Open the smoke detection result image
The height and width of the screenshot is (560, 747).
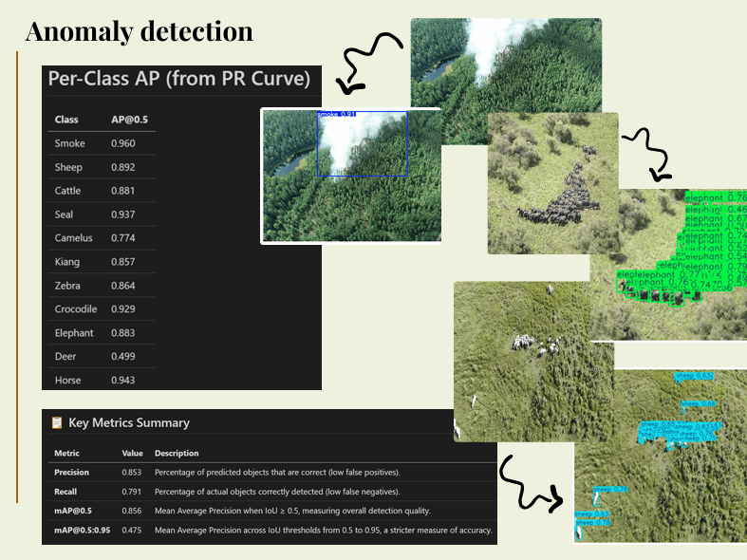click(350, 176)
